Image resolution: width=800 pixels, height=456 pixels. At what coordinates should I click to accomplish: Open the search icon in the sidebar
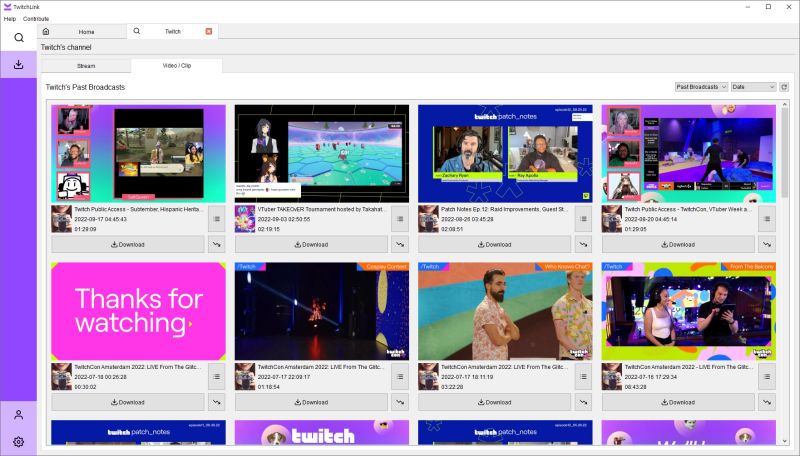(x=19, y=38)
